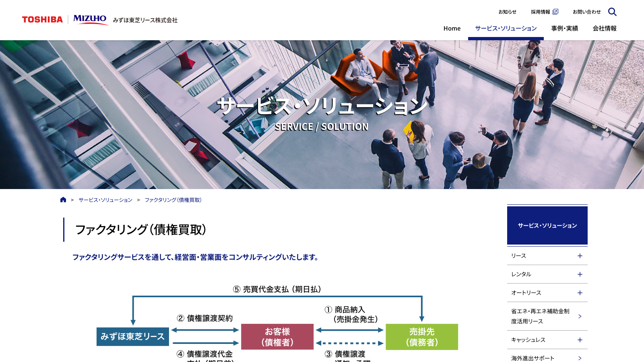Screen dimensions: 644x362
Task: Follow the サービス・ソリューション breadcrumb link
Action: tap(105, 200)
